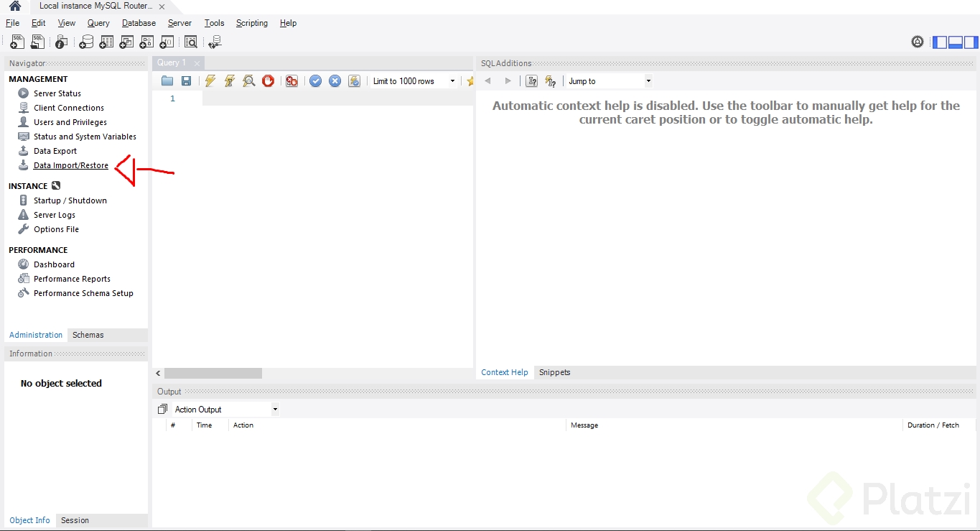Open Performance Reports
Screen dimensions: 980x531
[72, 279]
